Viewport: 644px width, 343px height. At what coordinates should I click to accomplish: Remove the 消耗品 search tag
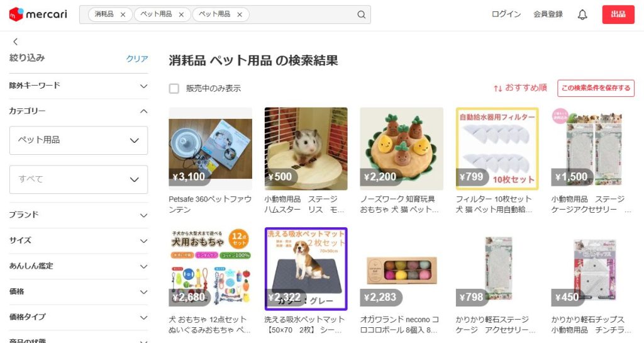[123, 14]
